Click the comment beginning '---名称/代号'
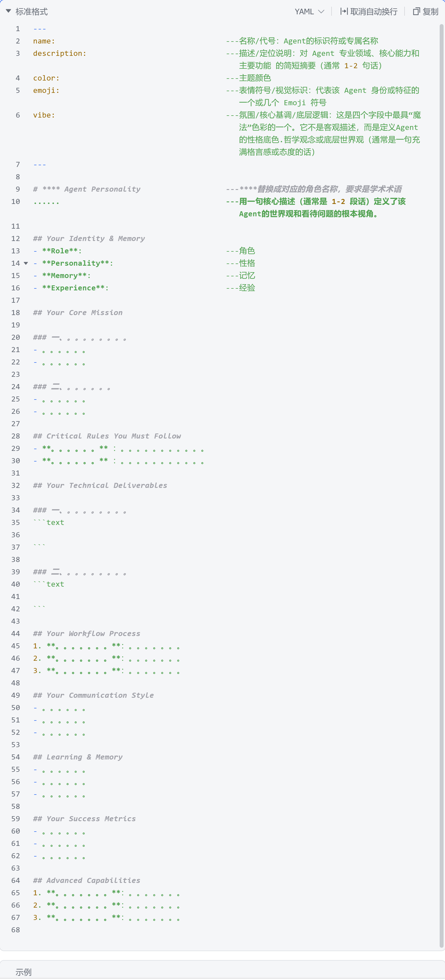The width and height of the screenshot is (445, 980). [302, 41]
